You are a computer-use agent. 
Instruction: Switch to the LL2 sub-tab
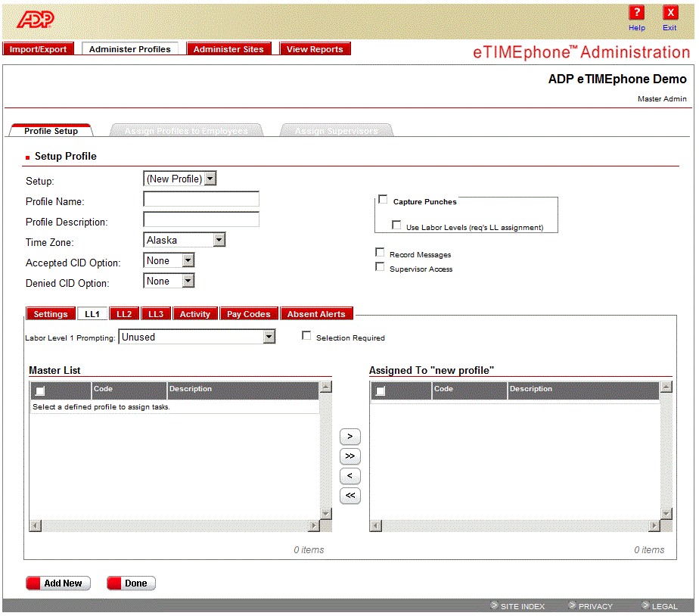point(124,314)
